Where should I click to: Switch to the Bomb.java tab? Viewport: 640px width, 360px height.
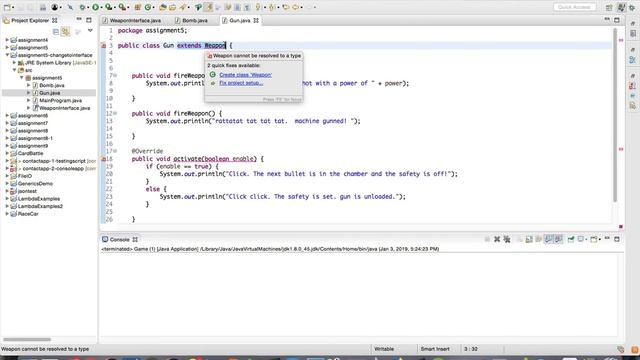191,20
